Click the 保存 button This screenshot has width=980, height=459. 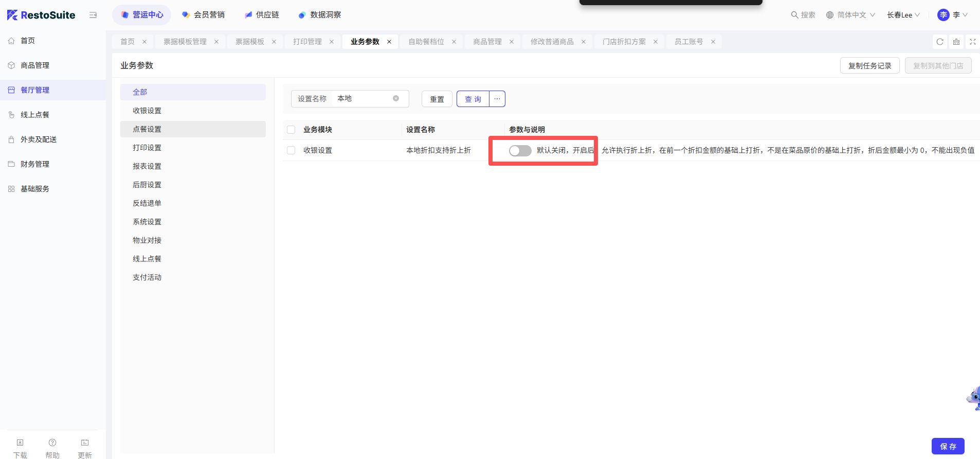click(948, 446)
